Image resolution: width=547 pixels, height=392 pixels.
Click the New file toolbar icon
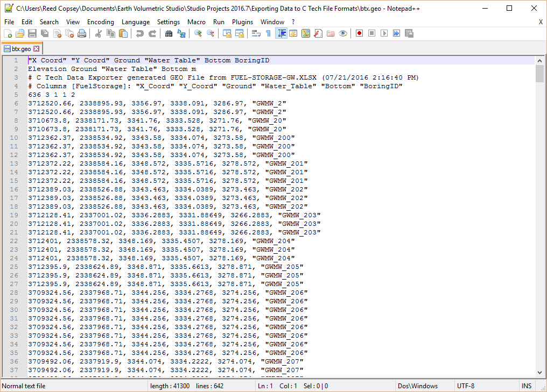click(x=8, y=33)
